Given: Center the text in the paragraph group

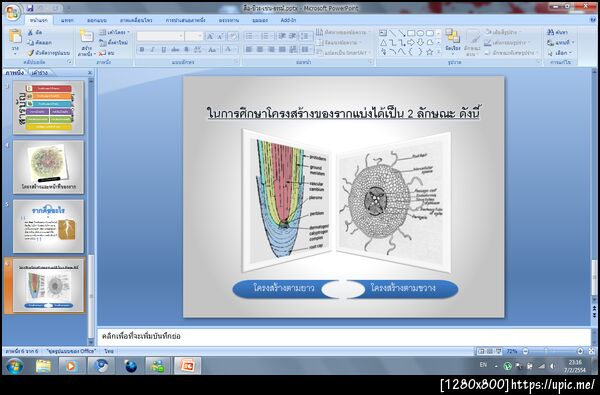Looking at the screenshot, I should pos(260,49).
